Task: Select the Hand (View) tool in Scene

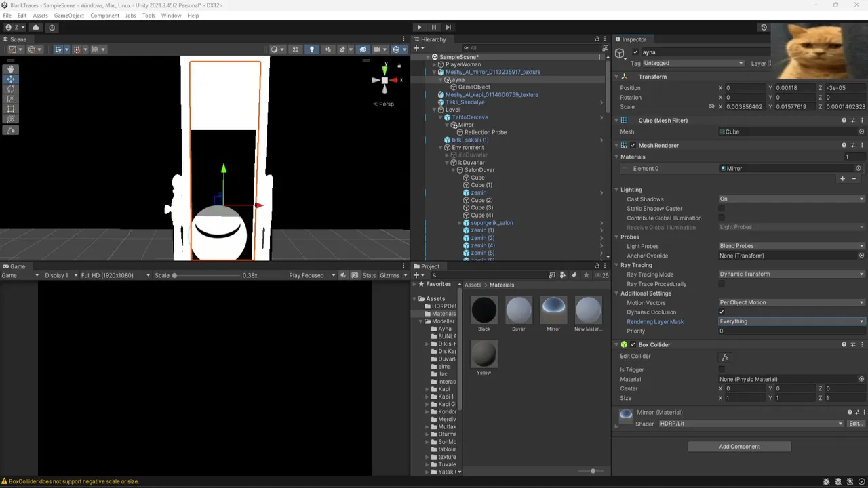Action: click(x=11, y=69)
